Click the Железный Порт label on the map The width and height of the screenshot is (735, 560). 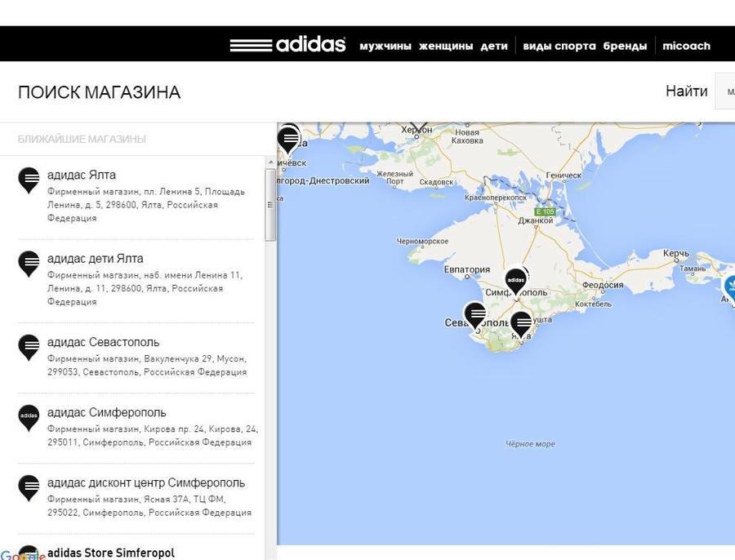pyautogui.click(x=394, y=178)
